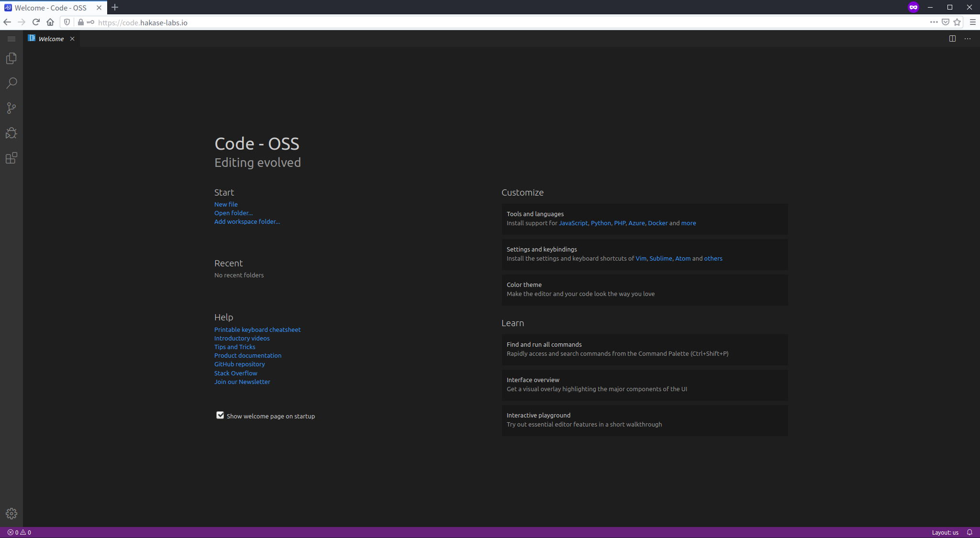Open page actions three-dot menu
980x538 pixels.
(x=934, y=22)
